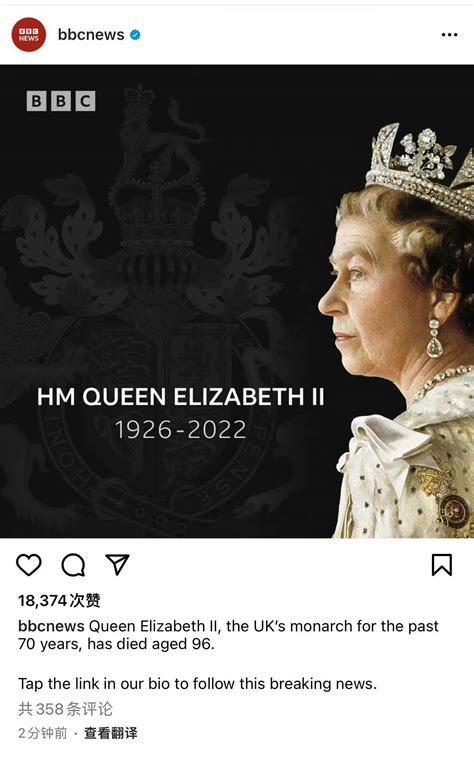Click the bbcnews username in the header

coord(91,35)
